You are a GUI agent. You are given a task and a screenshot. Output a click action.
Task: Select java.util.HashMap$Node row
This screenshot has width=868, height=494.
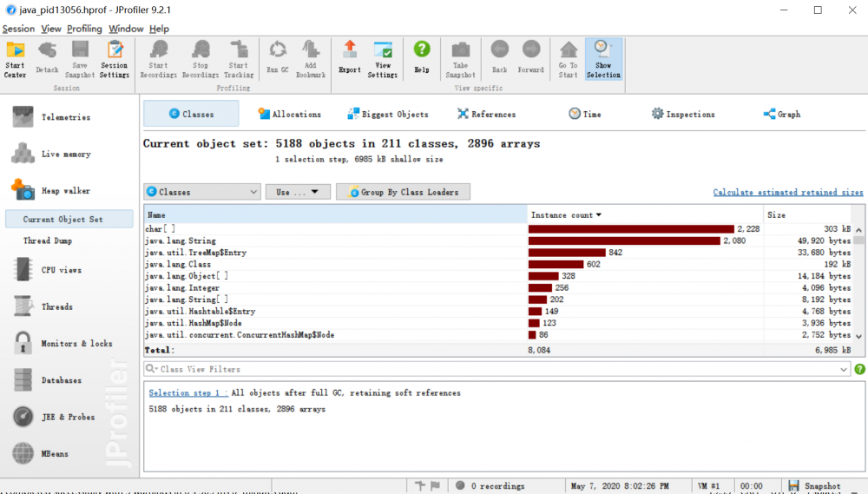(x=497, y=323)
